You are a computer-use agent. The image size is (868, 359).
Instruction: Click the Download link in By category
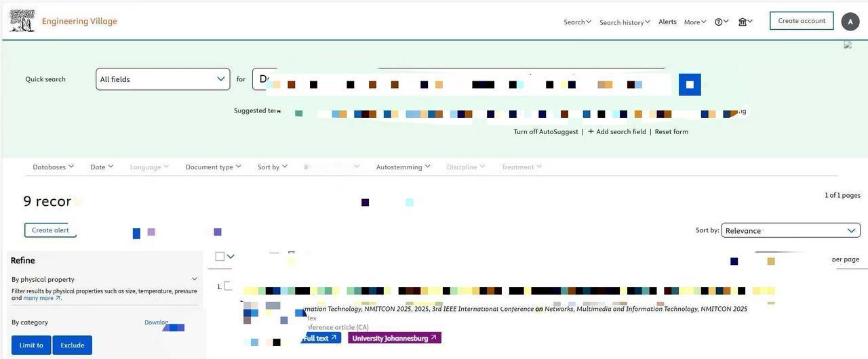click(x=157, y=322)
